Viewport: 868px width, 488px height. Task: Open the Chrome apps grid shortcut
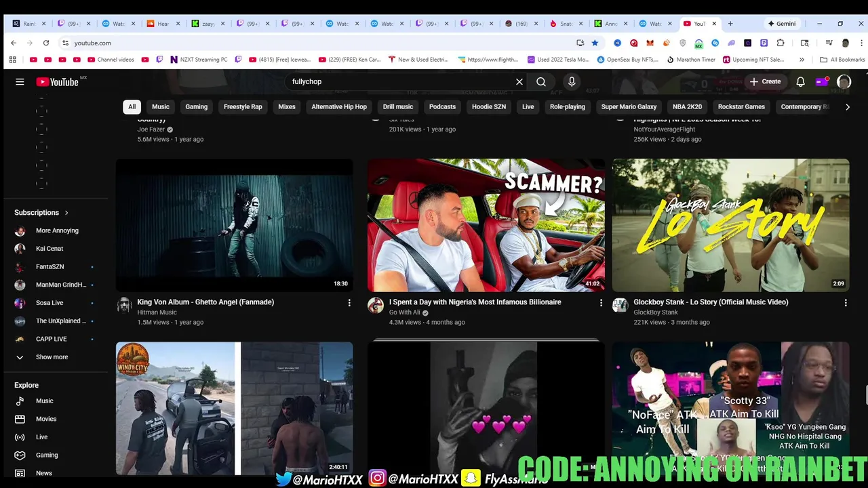coord(12,60)
